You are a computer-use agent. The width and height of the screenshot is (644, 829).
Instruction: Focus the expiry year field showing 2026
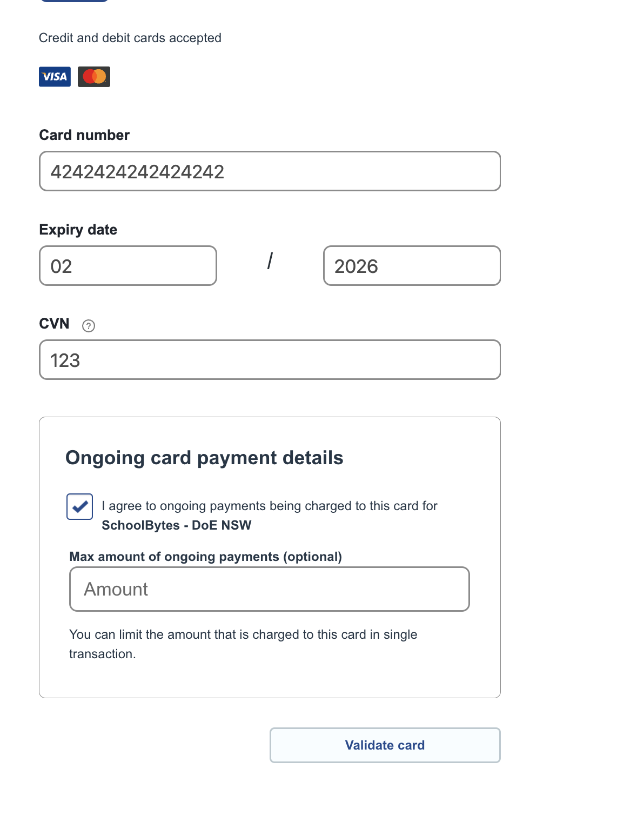pyautogui.click(x=412, y=266)
